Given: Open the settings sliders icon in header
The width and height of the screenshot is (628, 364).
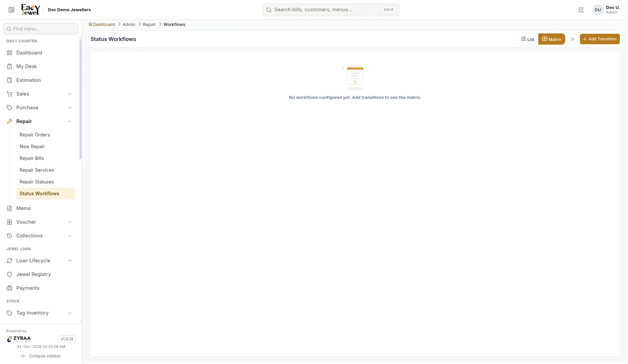Looking at the screenshot, I should 581,10.
